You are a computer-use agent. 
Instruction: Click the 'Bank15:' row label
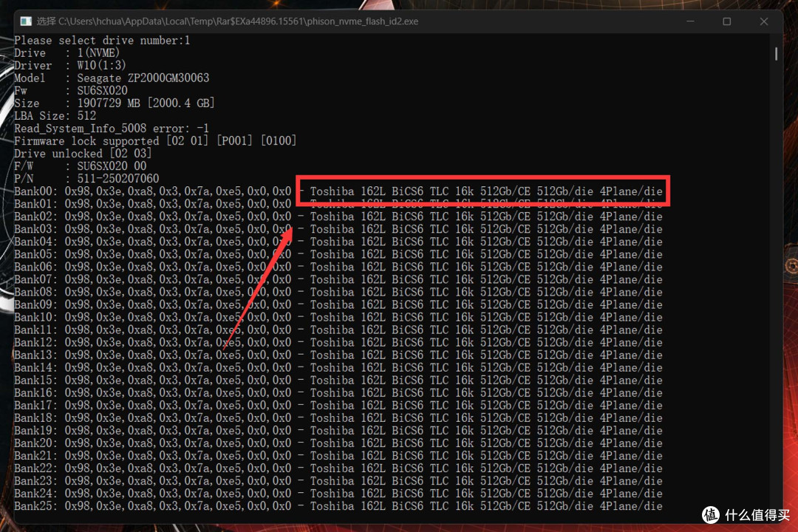pyautogui.click(x=36, y=381)
